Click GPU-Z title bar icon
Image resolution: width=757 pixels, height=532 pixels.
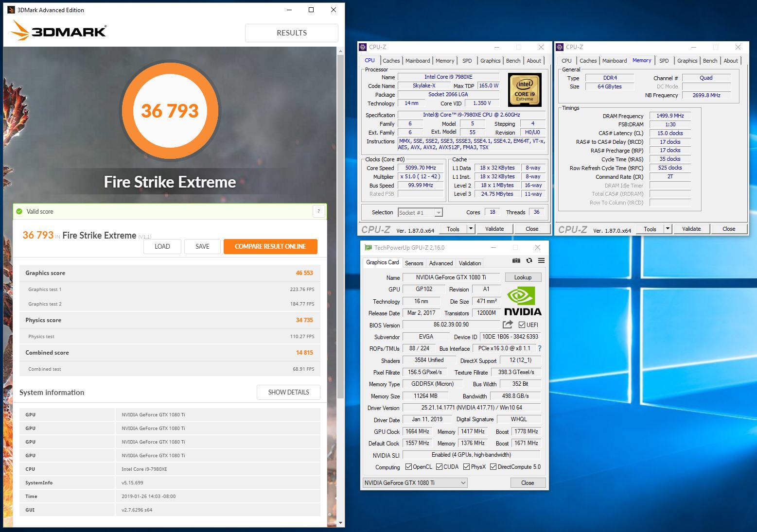[368, 248]
